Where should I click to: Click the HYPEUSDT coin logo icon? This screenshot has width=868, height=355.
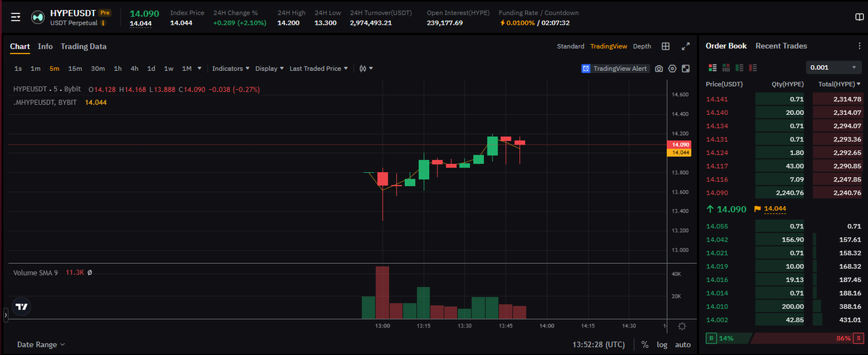37,17
